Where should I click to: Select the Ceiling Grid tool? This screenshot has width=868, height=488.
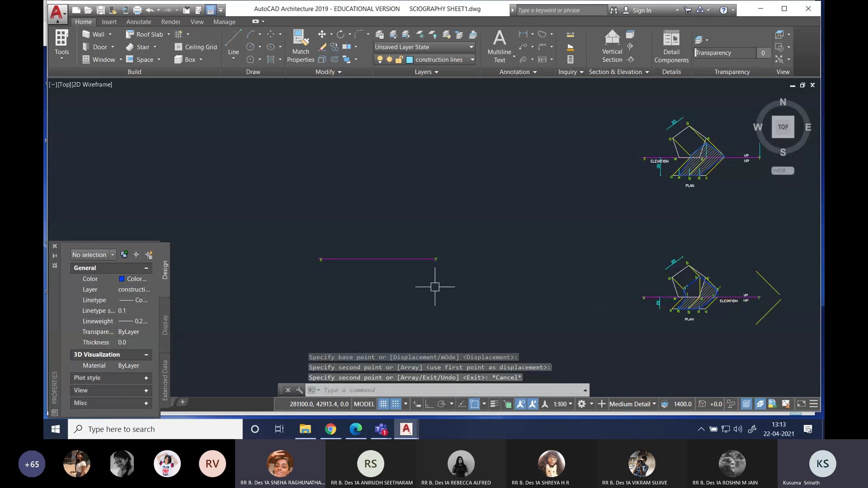pos(195,47)
